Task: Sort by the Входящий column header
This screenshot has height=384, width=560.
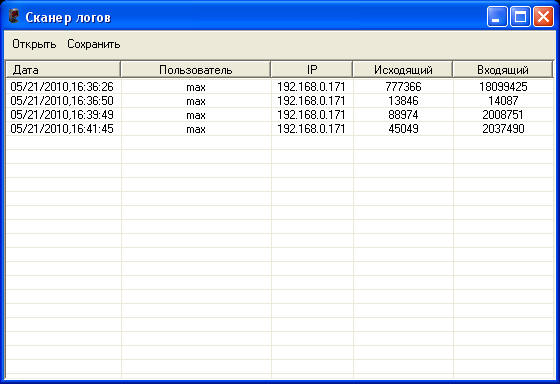Action: pos(502,69)
